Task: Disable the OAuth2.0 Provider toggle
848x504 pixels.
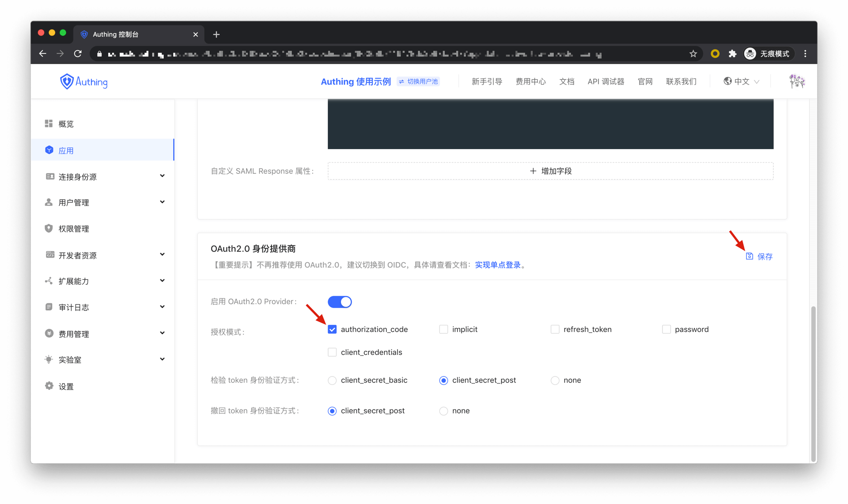Action: pyautogui.click(x=340, y=301)
